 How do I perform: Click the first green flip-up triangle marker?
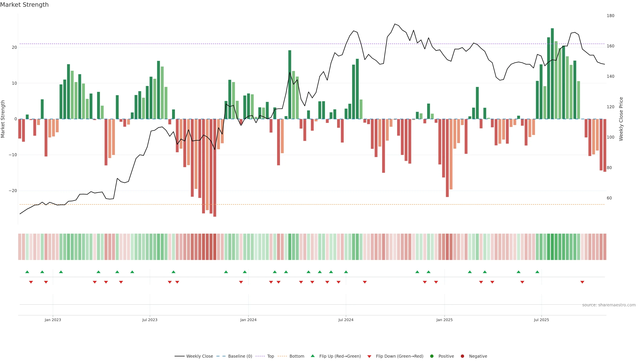click(27, 272)
